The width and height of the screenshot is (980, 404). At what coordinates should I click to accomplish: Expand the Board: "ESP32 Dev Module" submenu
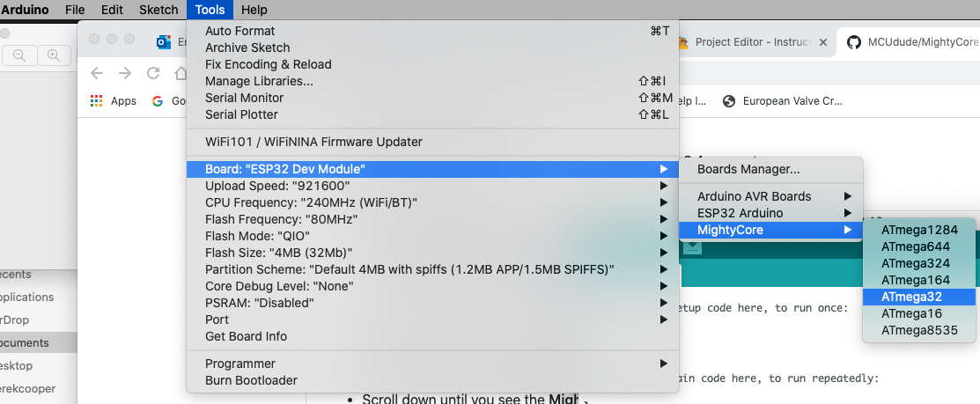tap(432, 169)
